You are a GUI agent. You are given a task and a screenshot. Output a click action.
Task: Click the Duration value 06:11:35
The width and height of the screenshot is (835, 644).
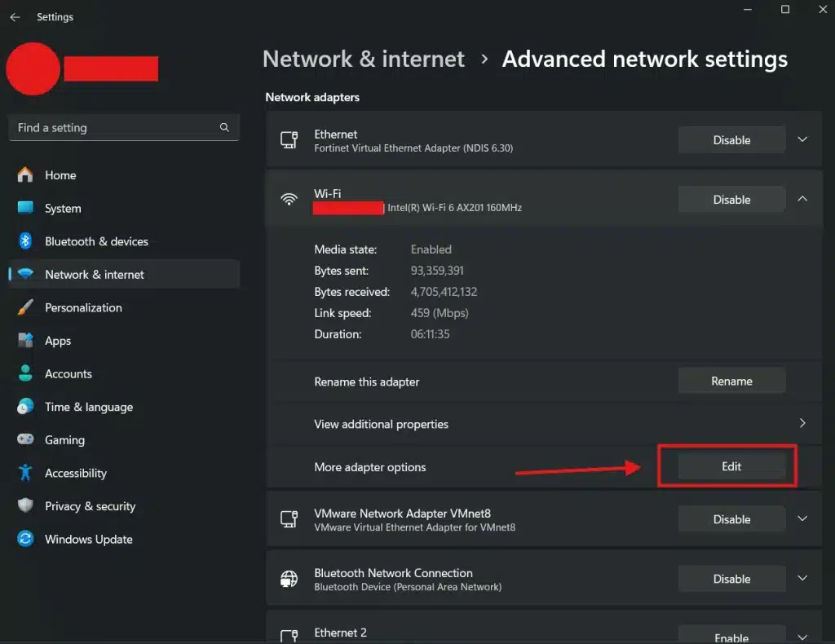click(430, 334)
